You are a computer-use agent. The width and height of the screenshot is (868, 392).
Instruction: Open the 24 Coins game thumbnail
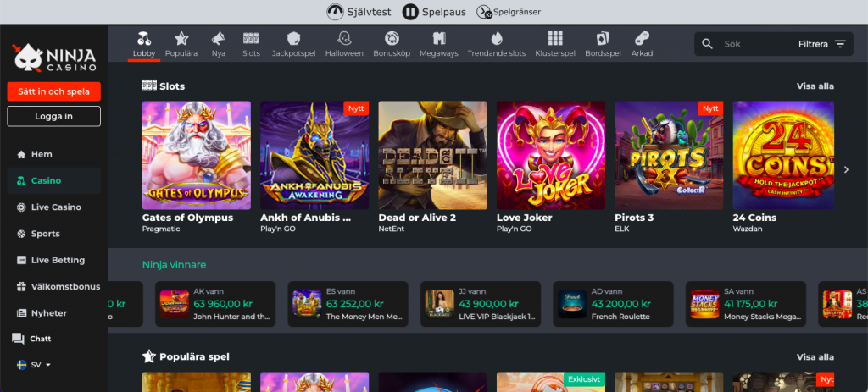(783, 156)
